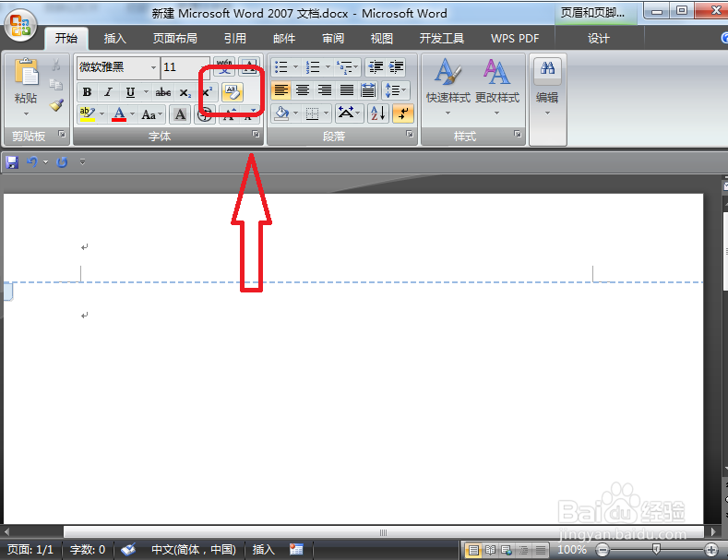This screenshot has height=560, width=728.
Task: Click the Copy icon
Action: (56, 85)
